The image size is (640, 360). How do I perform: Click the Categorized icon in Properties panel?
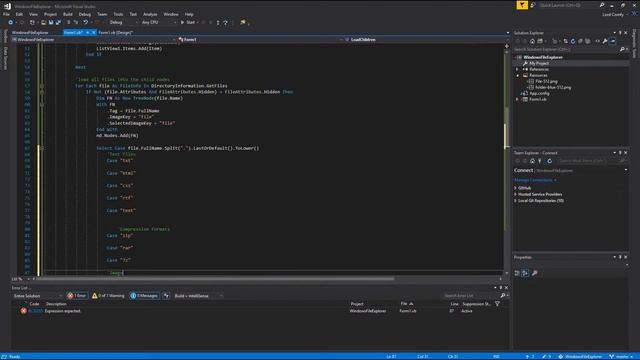tap(517, 273)
